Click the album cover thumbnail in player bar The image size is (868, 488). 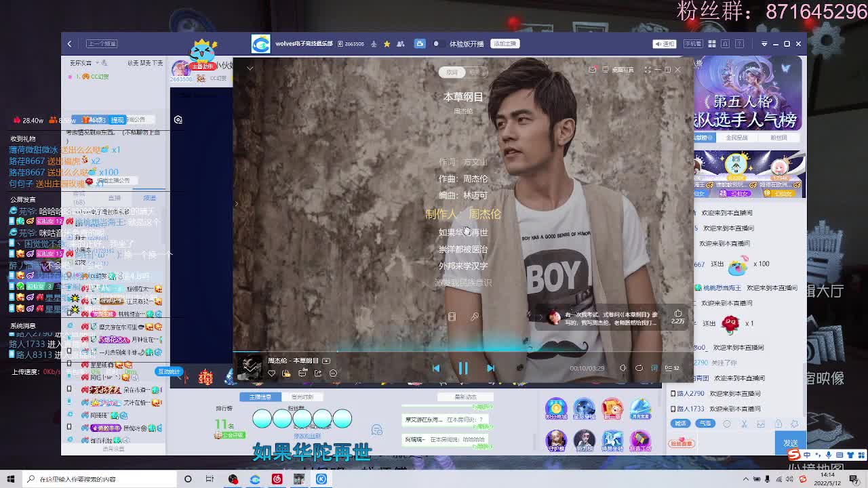[249, 367]
